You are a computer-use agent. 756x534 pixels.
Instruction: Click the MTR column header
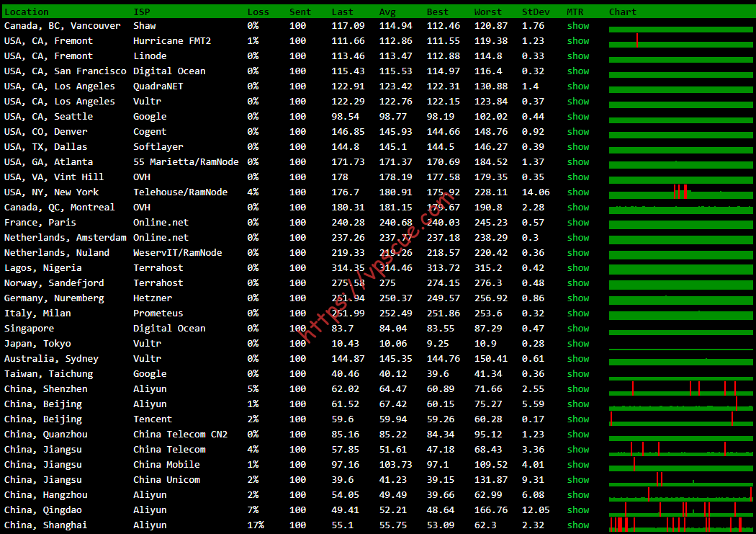click(x=575, y=12)
